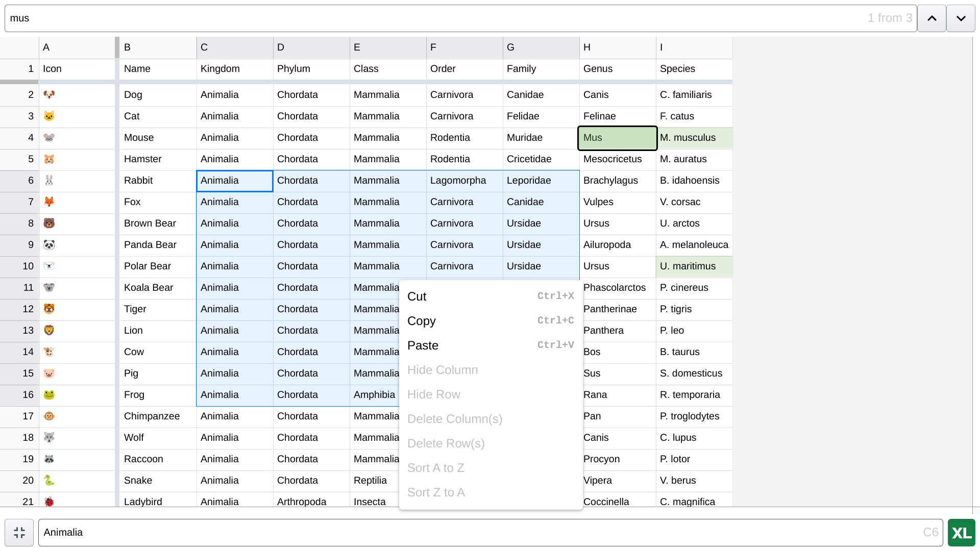Click the panda emoji icon in row 9
Viewport: 980px width, 551px height.
pyautogui.click(x=49, y=245)
